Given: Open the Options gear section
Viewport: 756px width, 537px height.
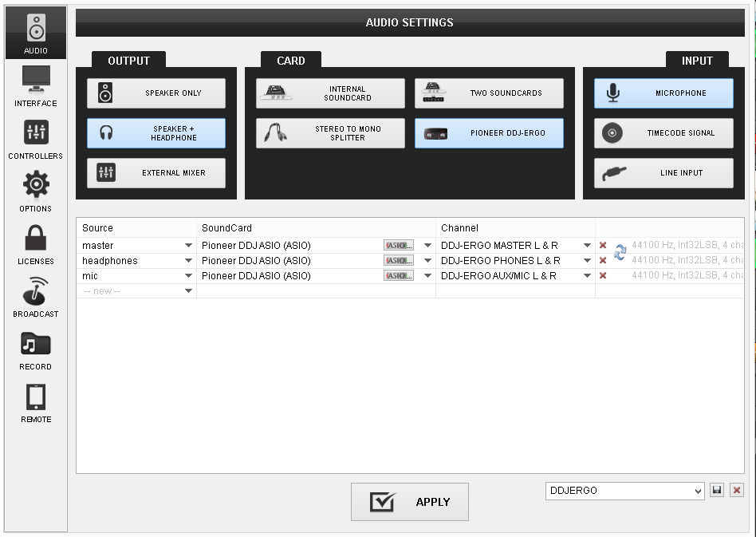Looking at the screenshot, I should click(x=36, y=192).
